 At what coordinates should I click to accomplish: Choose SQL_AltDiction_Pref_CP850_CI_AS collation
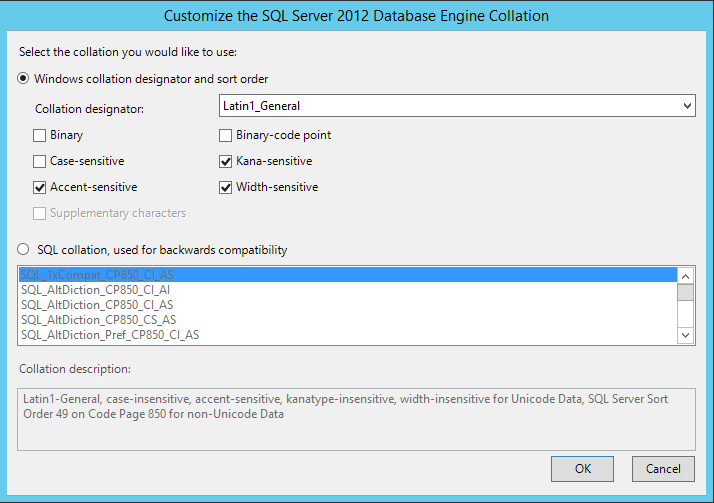coord(348,335)
